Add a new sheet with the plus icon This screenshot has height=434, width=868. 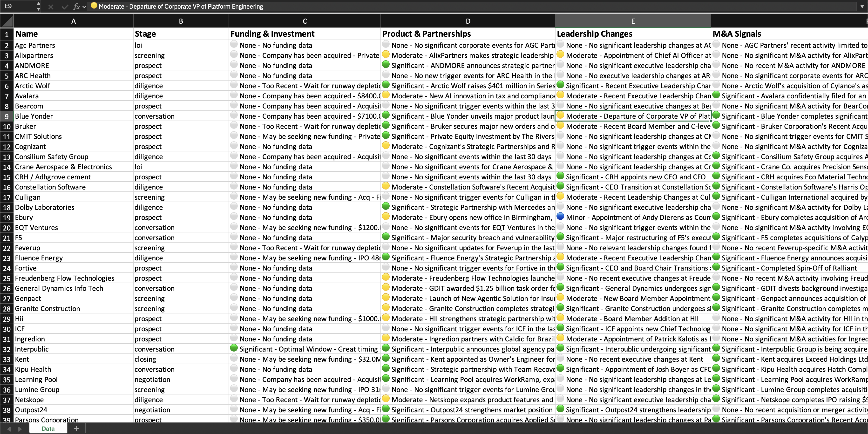76,429
